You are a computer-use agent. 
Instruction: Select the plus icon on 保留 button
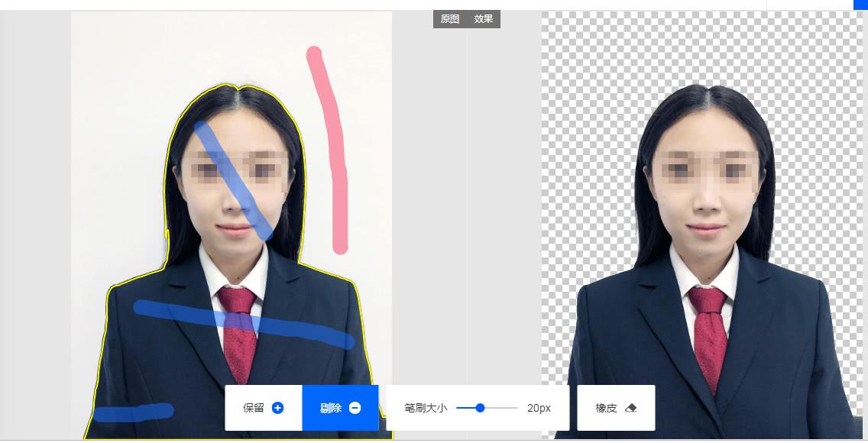[277, 407]
